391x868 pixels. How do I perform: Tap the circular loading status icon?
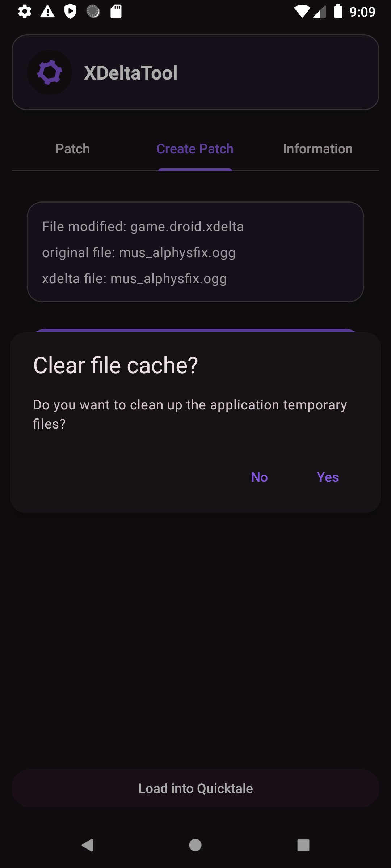93,12
